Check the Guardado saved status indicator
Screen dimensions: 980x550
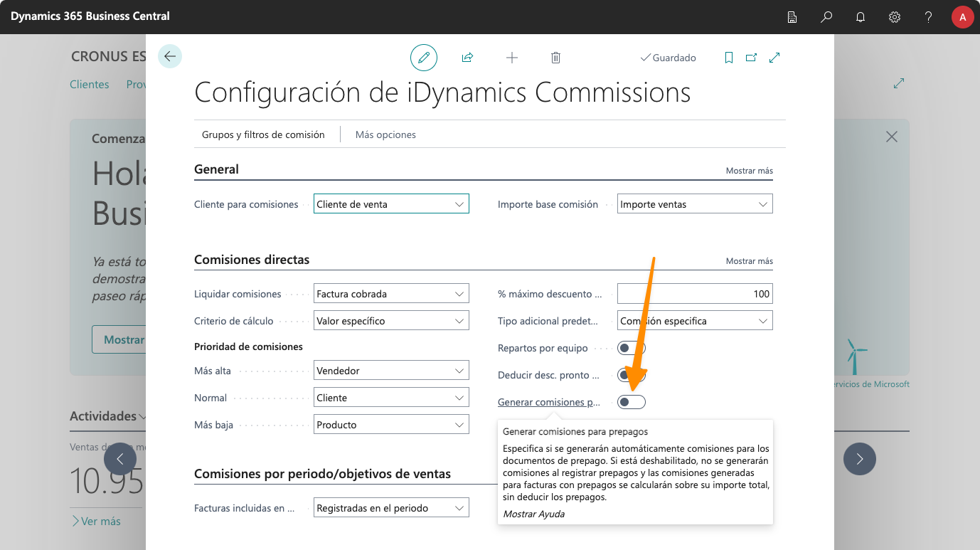[669, 58]
